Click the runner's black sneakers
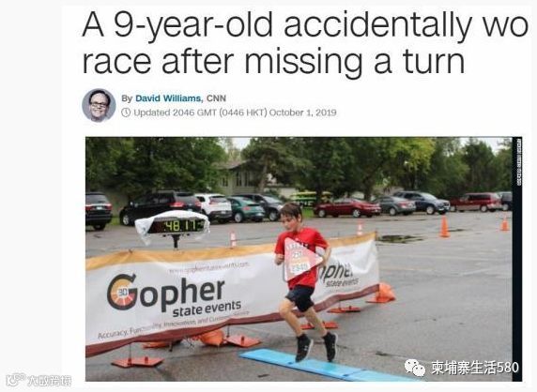This screenshot has width=537, height=392. pyautogui.click(x=316, y=347)
